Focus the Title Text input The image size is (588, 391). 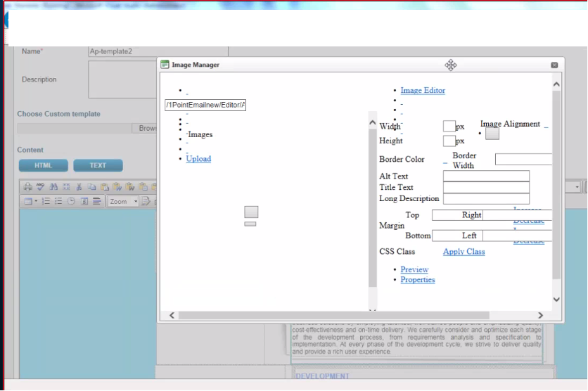(x=486, y=187)
